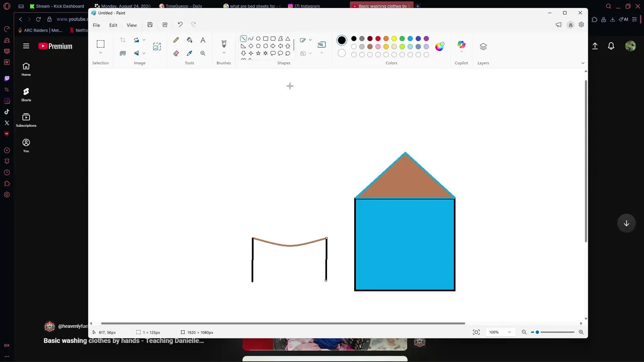Select the Oval shape
Viewport: 644px width, 362px height.
click(258, 39)
